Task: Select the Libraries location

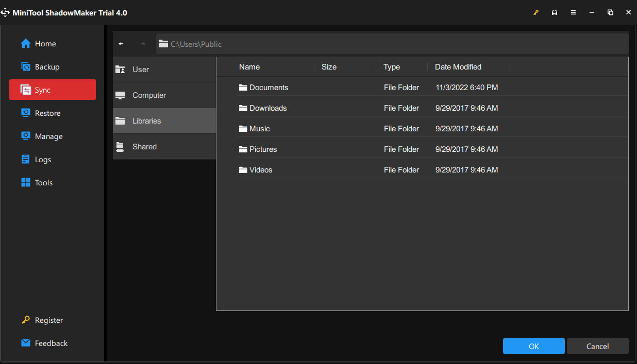Action: 164,121
